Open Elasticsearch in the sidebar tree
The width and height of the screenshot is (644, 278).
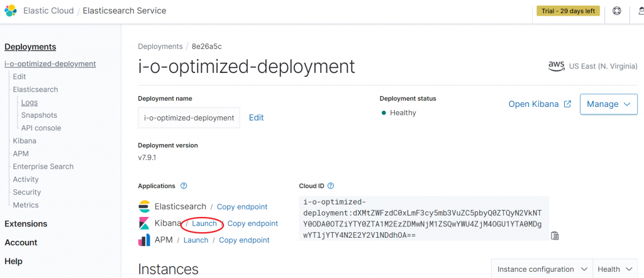point(35,89)
